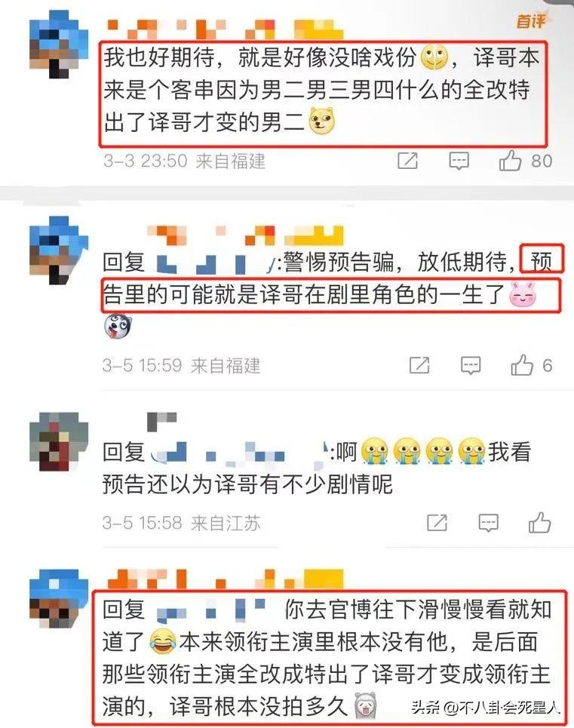Tap the 首评 badge at top right
Screen dimensions: 574x728
point(531,20)
